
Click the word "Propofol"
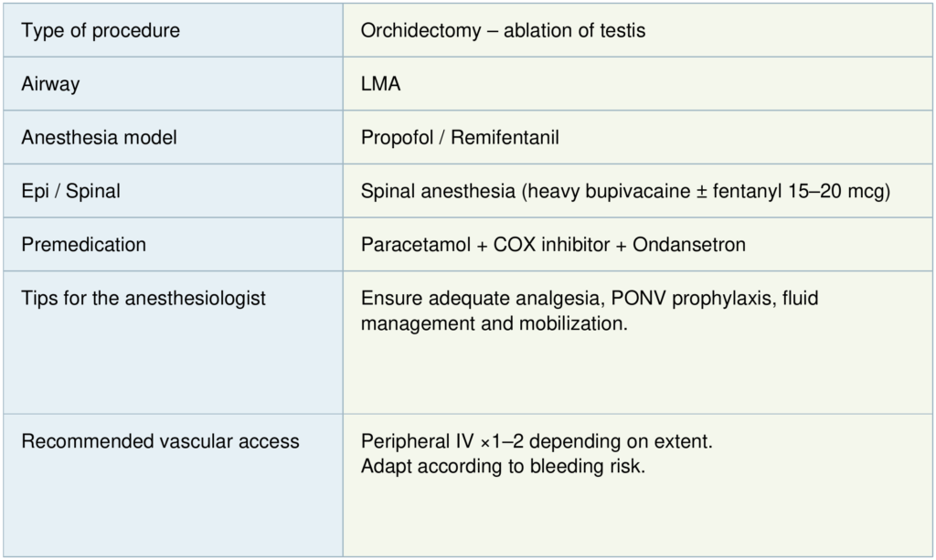(393, 138)
